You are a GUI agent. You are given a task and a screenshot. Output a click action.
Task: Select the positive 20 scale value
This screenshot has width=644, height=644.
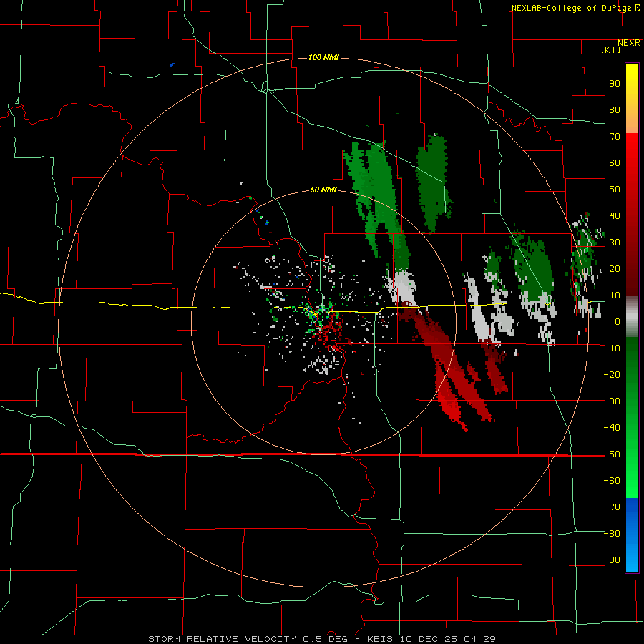click(615, 269)
